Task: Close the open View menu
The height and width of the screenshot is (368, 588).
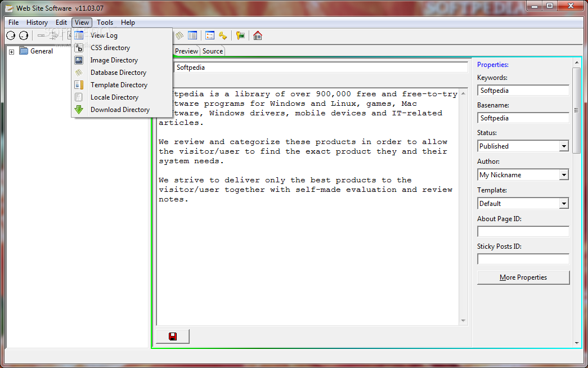Action: coord(82,23)
